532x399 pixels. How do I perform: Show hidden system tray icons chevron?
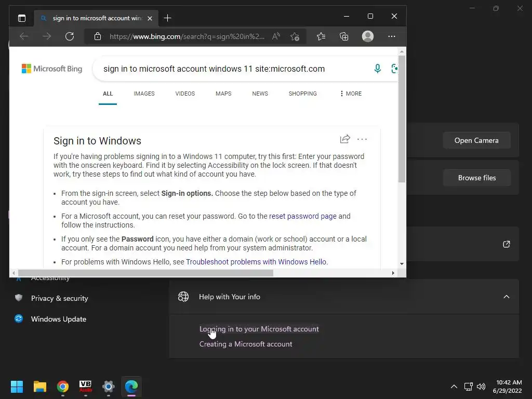(454, 387)
